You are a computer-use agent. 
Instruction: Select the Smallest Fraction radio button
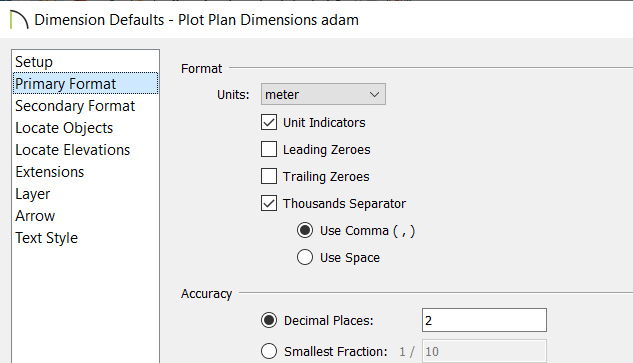point(269,351)
